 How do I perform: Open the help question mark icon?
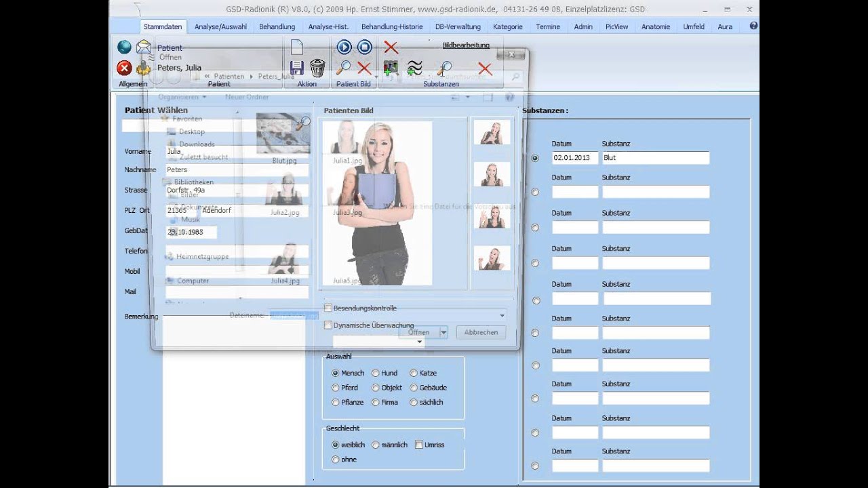(753, 26)
